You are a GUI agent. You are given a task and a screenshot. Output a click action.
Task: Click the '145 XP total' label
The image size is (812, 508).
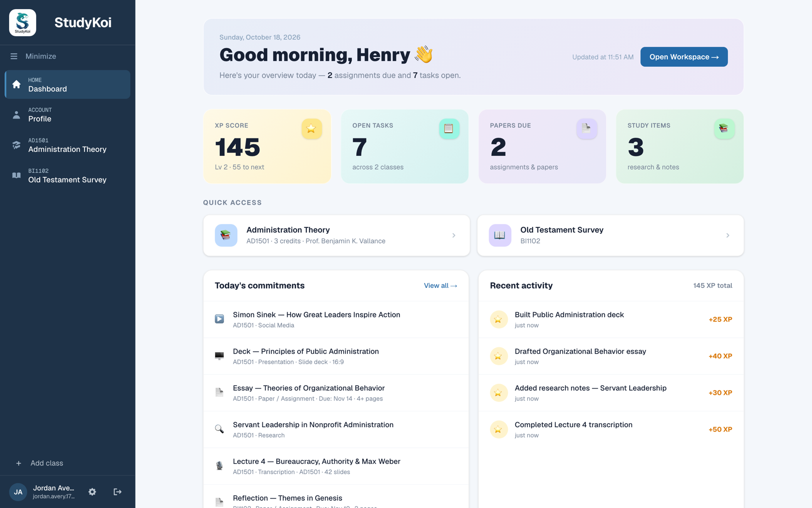click(712, 285)
